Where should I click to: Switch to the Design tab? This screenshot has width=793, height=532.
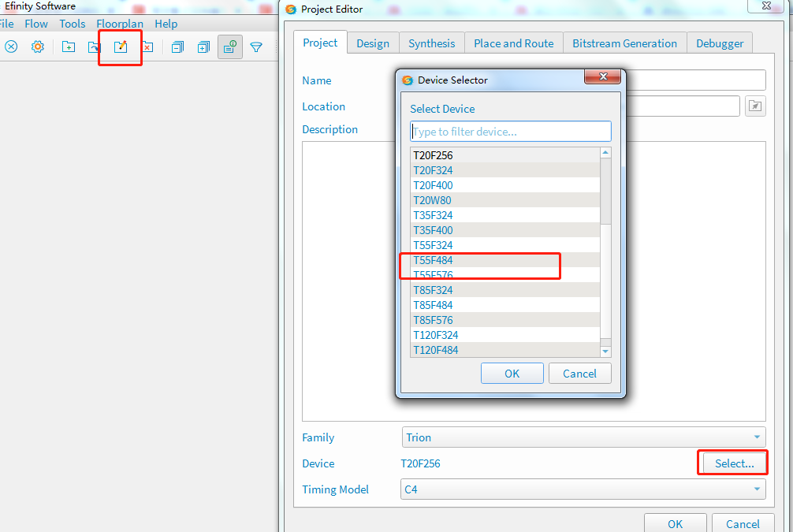pyautogui.click(x=373, y=43)
